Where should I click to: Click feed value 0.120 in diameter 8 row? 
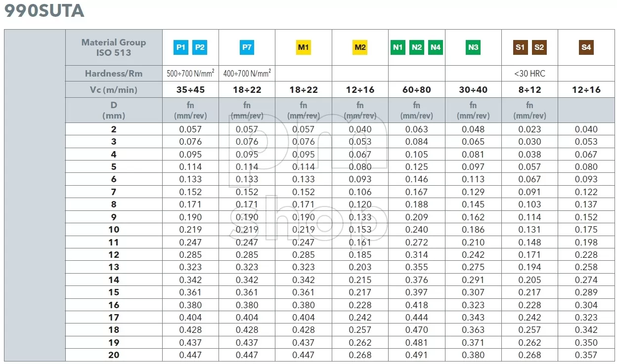360,204
